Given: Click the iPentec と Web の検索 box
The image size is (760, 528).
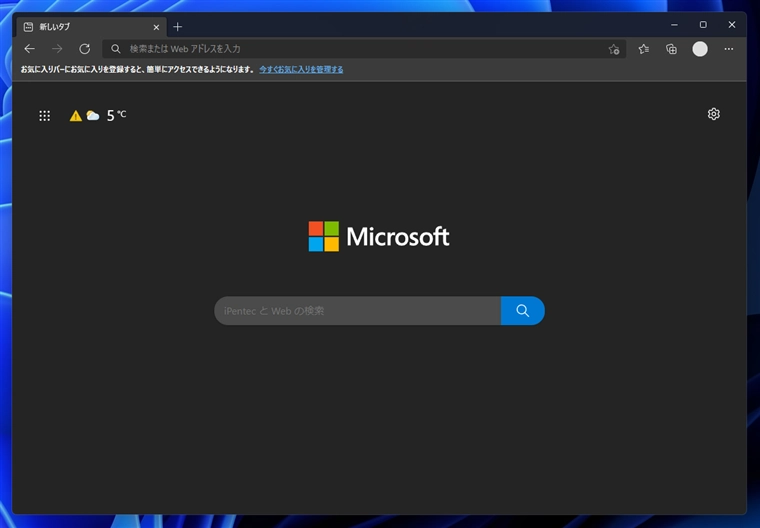Looking at the screenshot, I should coord(358,311).
